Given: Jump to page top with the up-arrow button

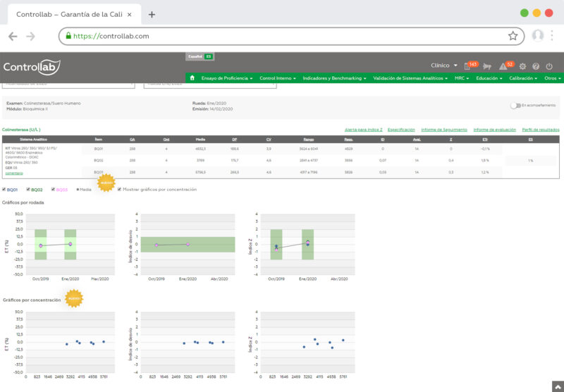Looking at the screenshot, I should (x=558, y=387).
